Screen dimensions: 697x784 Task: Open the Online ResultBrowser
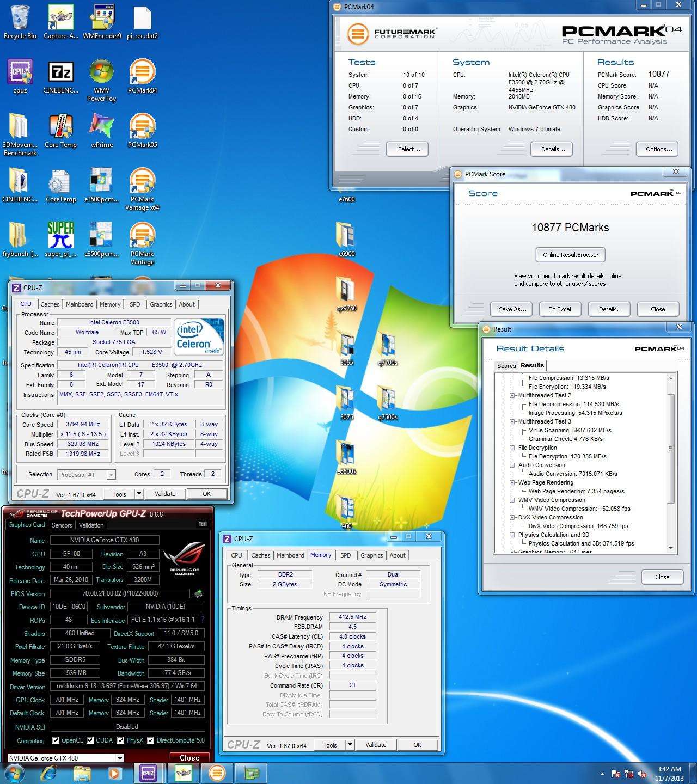pyautogui.click(x=571, y=255)
